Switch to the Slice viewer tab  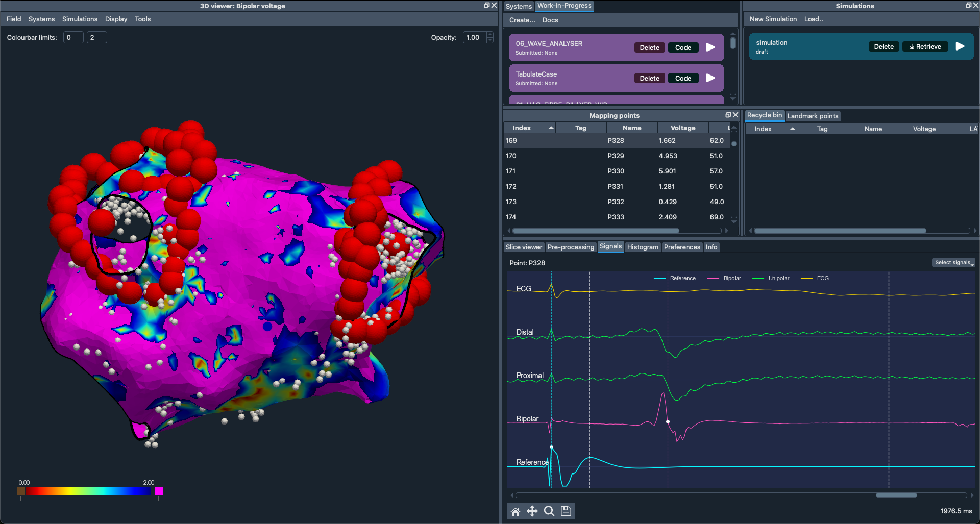tap(524, 247)
